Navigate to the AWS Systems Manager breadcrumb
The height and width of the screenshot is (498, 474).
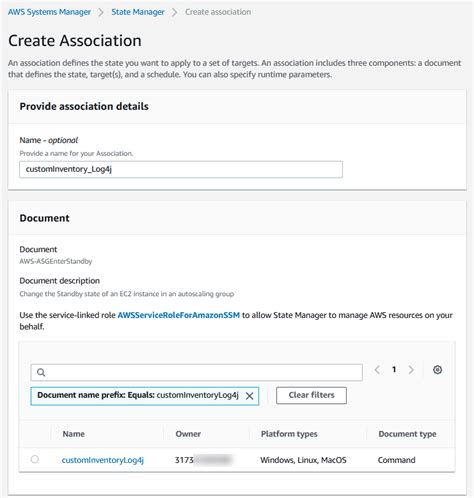pos(49,12)
